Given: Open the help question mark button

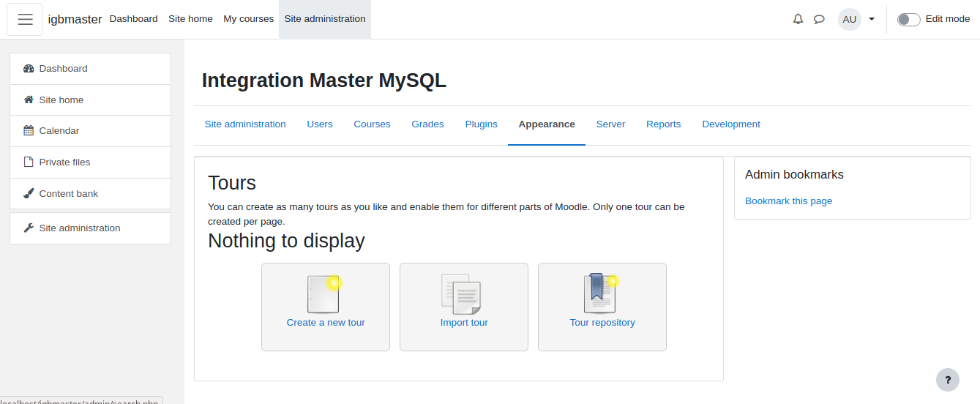Looking at the screenshot, I should coord(948,379).
